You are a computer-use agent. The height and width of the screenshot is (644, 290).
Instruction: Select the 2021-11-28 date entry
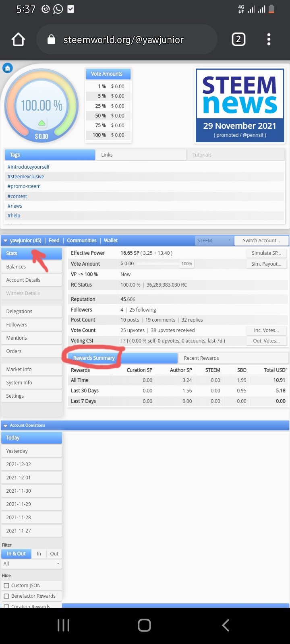(x=31, y=517)
